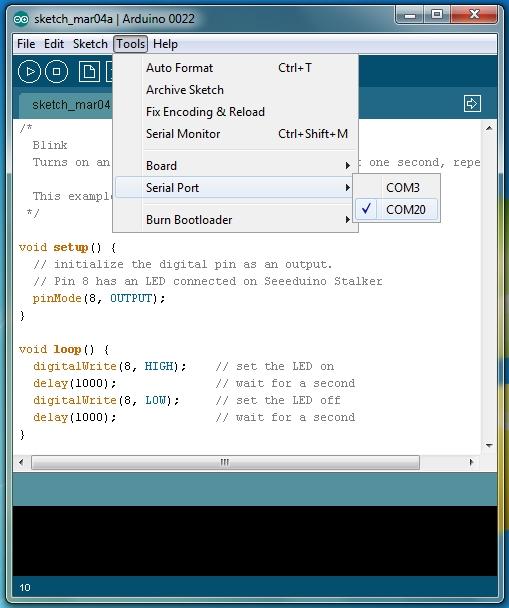Open the Sketch menu
The width and height of the screenshot is (509, 608).
click(x=90, y=44)
